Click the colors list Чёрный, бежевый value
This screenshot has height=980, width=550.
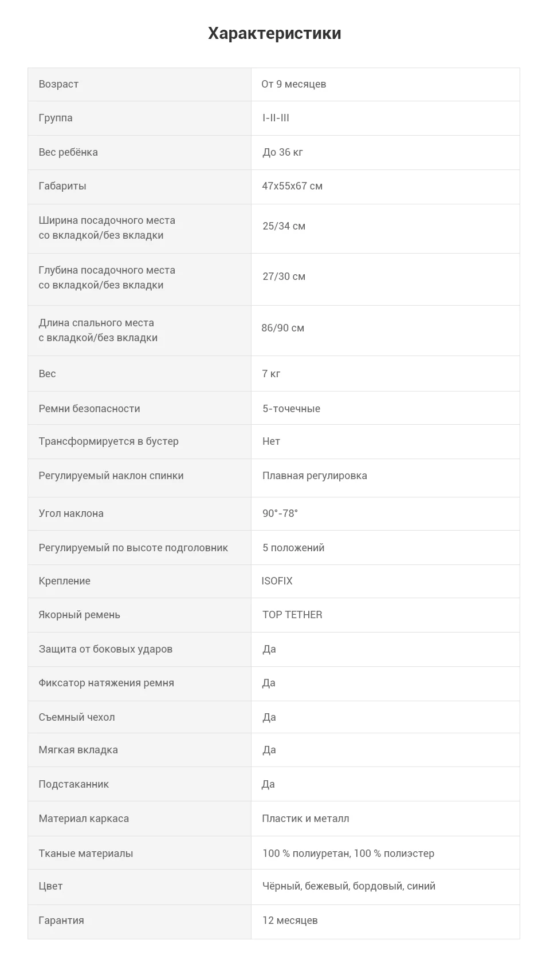349,886
